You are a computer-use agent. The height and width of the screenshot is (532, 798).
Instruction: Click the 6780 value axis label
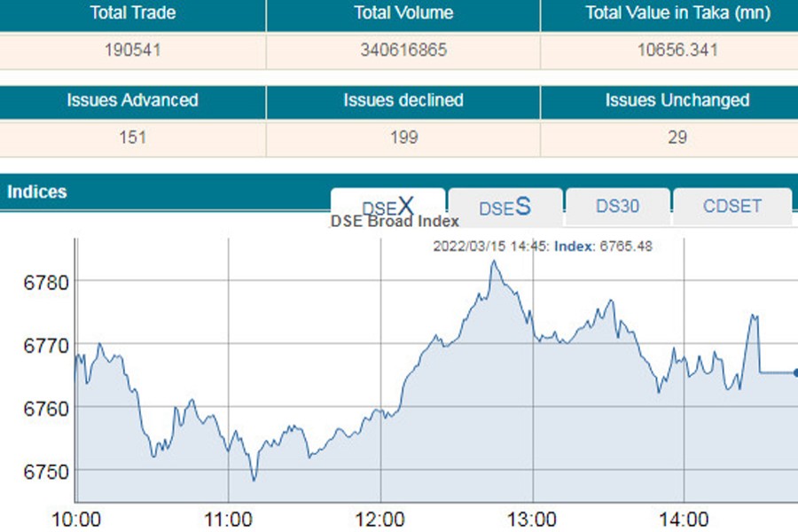[x=45, y=283]
